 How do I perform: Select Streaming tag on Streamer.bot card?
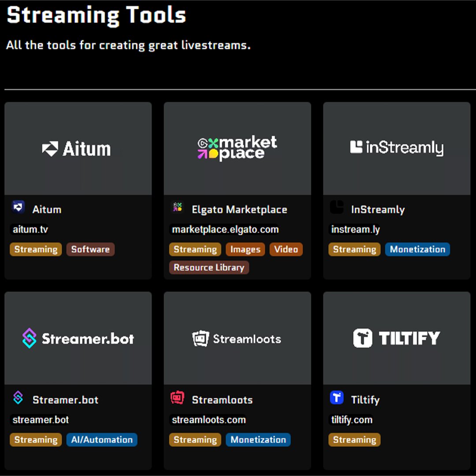(36, 439)
